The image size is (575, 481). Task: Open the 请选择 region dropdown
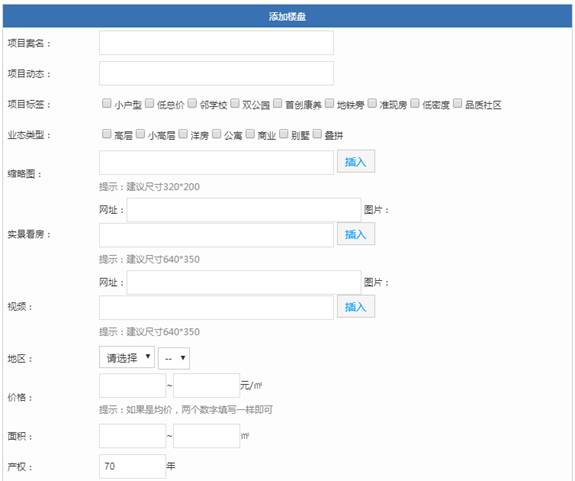point(127,357)
